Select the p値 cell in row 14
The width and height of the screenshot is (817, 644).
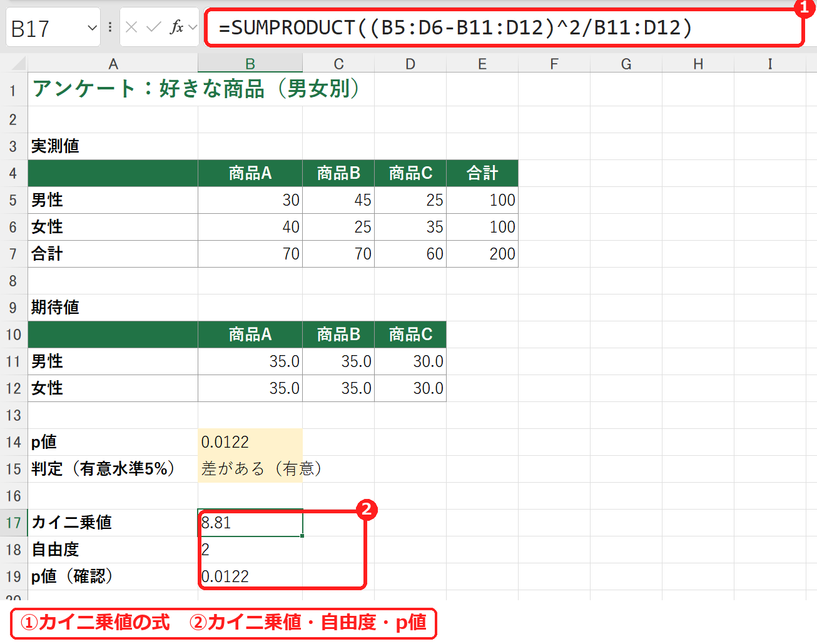pos(250,442)
